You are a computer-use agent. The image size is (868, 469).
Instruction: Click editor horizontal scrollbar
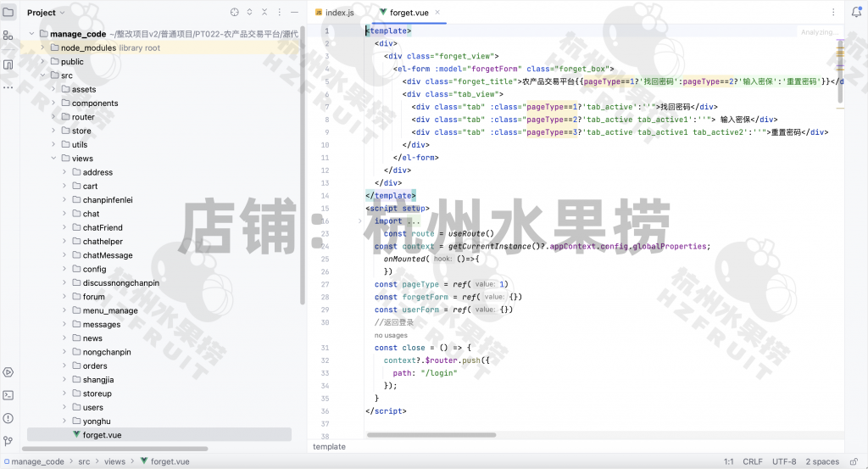[431, 435]
